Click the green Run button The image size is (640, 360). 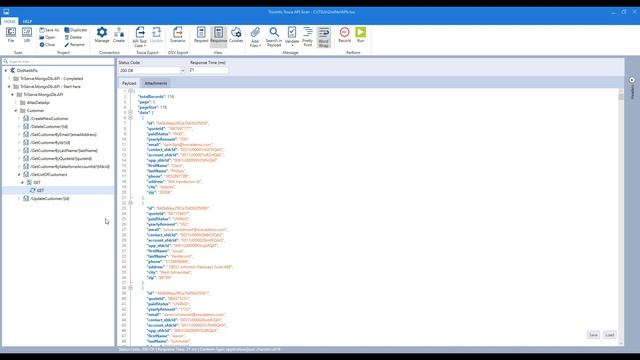point(360,35)
